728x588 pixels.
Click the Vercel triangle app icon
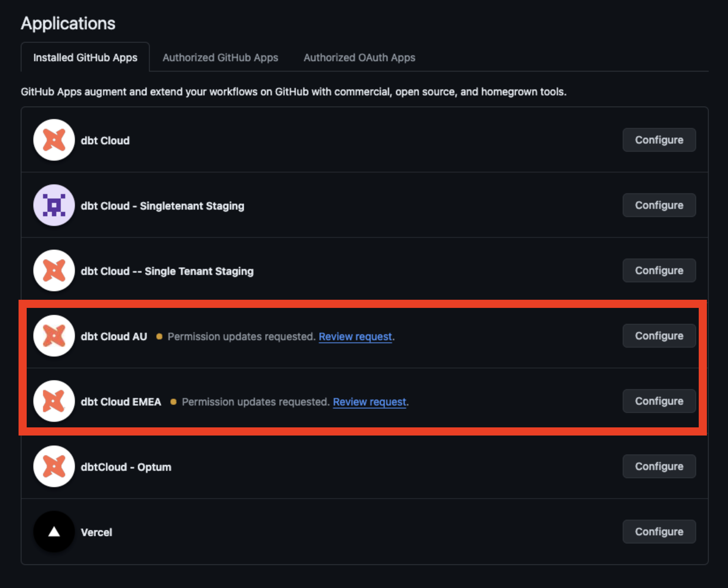click(x=54, y=532)
